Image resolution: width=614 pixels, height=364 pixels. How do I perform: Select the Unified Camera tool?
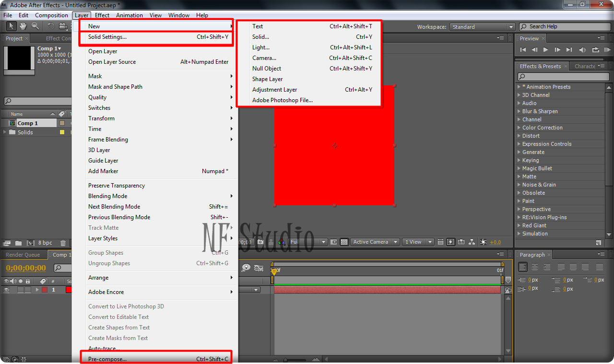click(x=63, y=26)
